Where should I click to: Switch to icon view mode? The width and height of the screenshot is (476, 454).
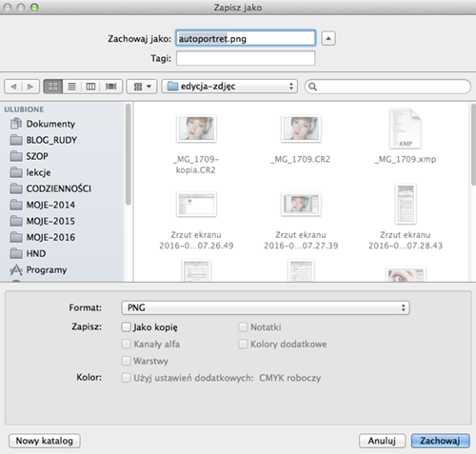tap(53, 87)
